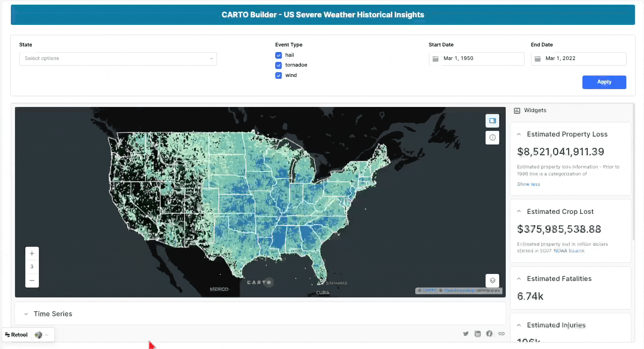Viewport: 644px width, 349px height.
Task: Zoom in with the plus button
Action: coord(32,254)
